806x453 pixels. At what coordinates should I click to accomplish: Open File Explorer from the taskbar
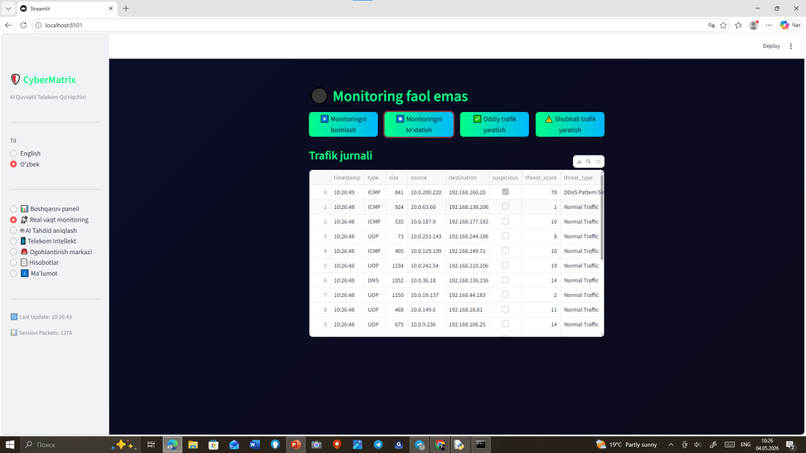point(193,444)
